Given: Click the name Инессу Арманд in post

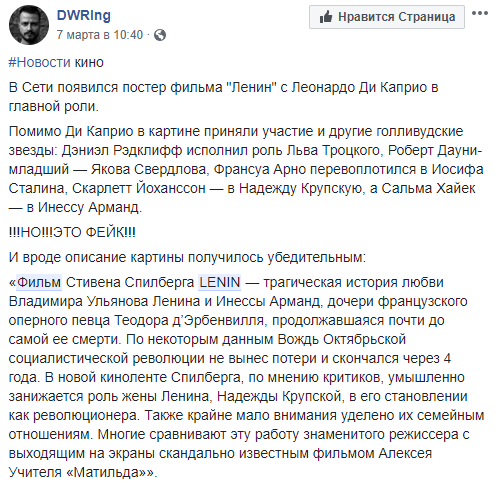Looking at the screenshot, I should pyautogui.click(x=90, y=207).
